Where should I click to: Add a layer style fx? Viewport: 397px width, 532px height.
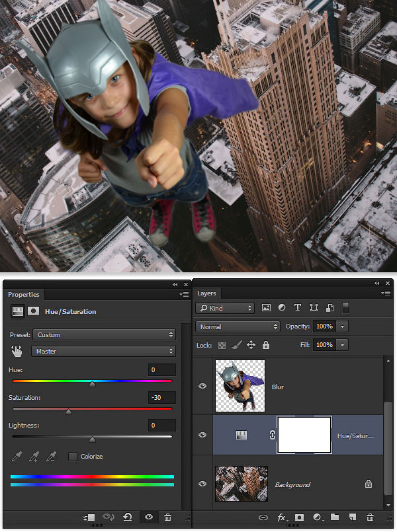coord(281,517)
